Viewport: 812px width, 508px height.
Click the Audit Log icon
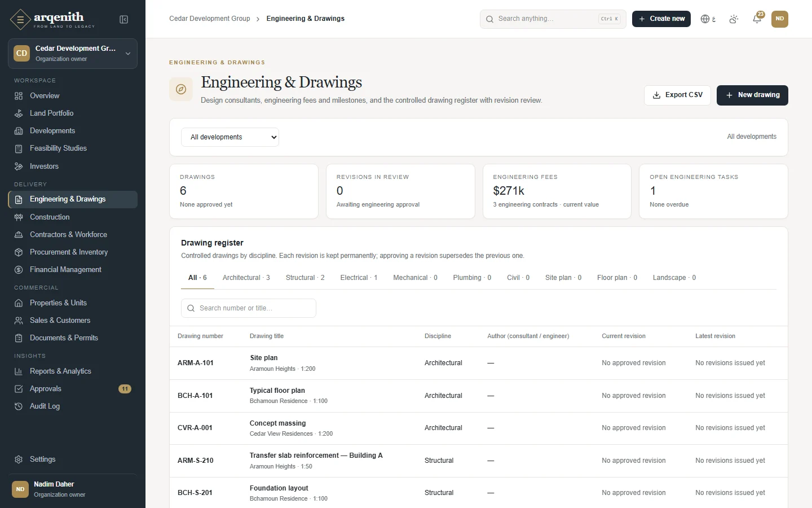(x=19, y=406)
